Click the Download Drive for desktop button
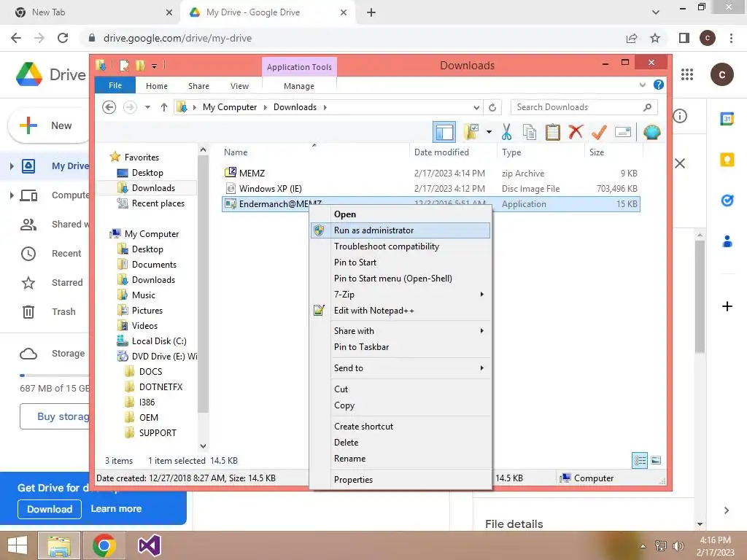 [50, 509]
